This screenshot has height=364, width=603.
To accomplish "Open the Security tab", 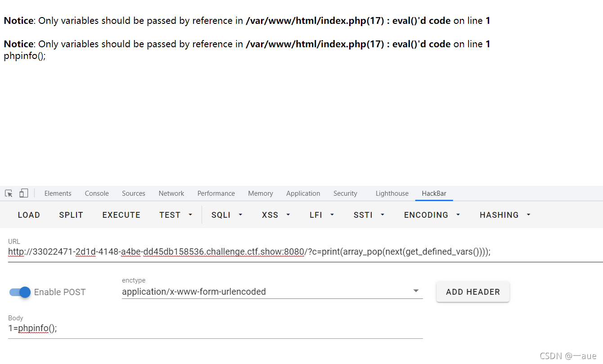I will pyautogui.click(x=345, y=193).
